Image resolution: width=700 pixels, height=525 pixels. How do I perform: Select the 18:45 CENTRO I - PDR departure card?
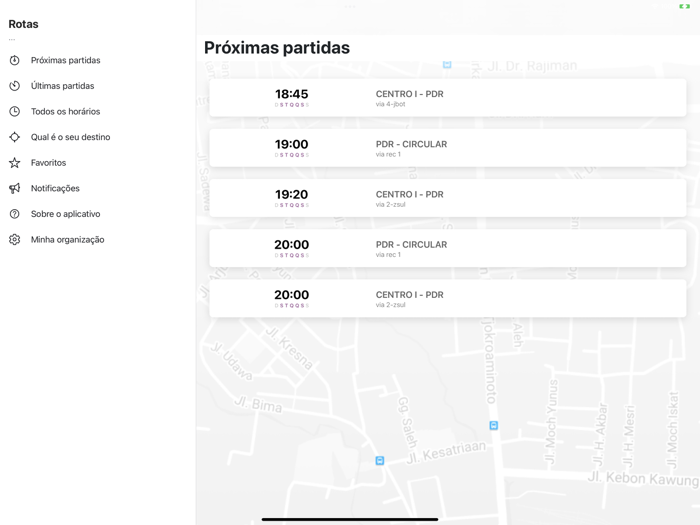click(448, 98)
